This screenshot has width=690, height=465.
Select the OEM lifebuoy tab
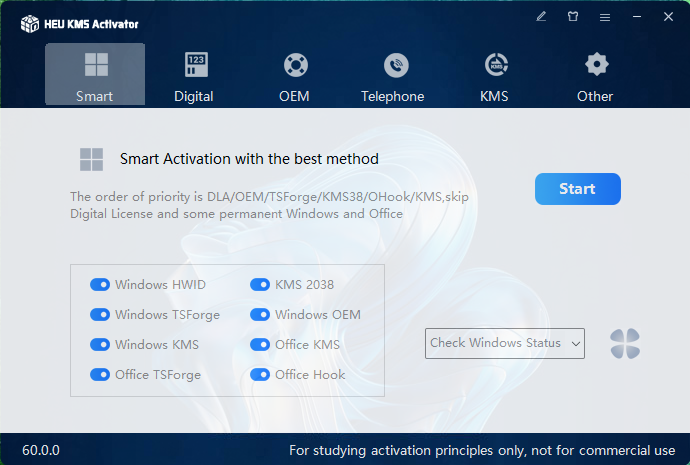coord(294,75)
